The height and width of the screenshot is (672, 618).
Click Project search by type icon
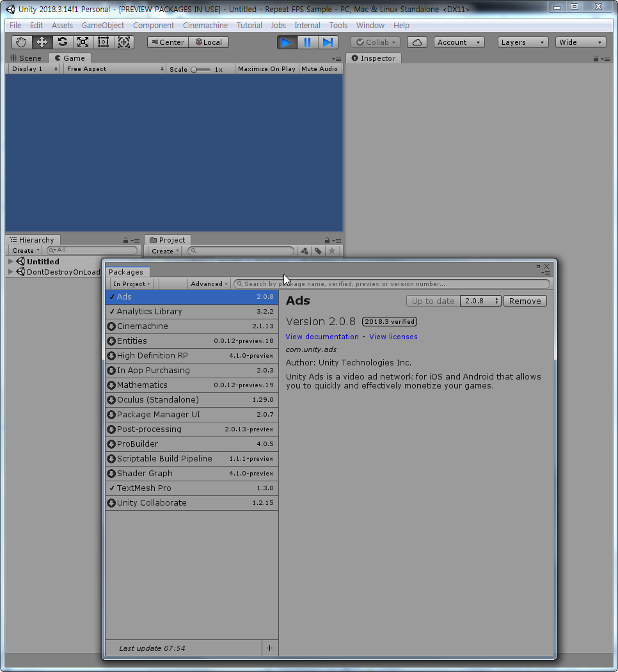point(305,251)
